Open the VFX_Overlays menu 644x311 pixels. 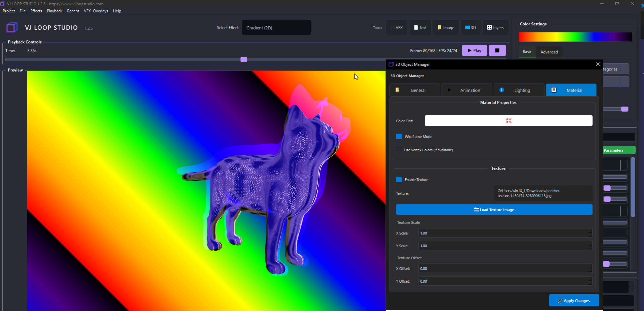click(96, 11)
